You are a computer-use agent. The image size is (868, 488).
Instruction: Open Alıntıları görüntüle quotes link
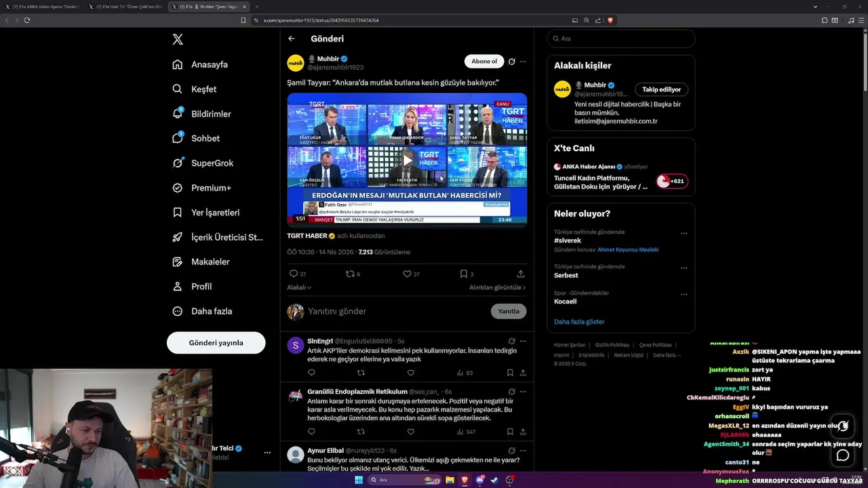click(x=497, y=287)
